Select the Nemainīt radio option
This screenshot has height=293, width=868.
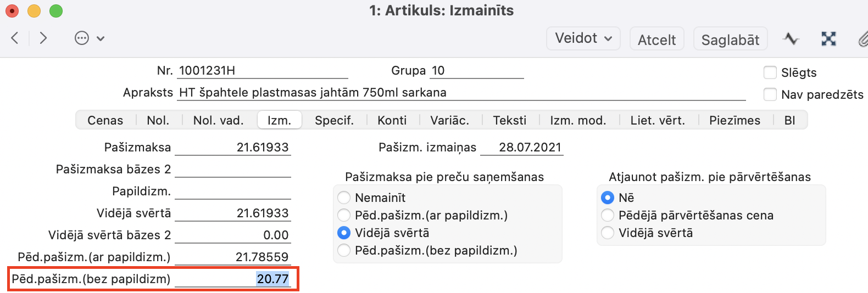(344, 198)
